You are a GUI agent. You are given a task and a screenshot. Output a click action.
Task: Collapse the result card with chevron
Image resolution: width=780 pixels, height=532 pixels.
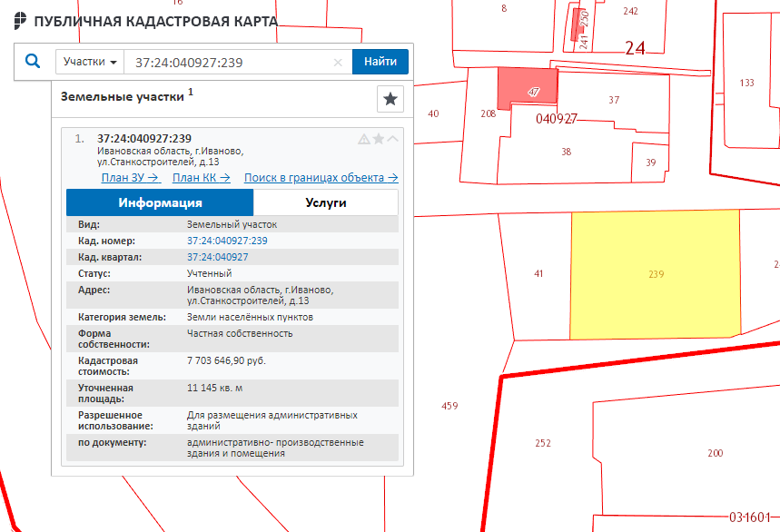[393, 139]
